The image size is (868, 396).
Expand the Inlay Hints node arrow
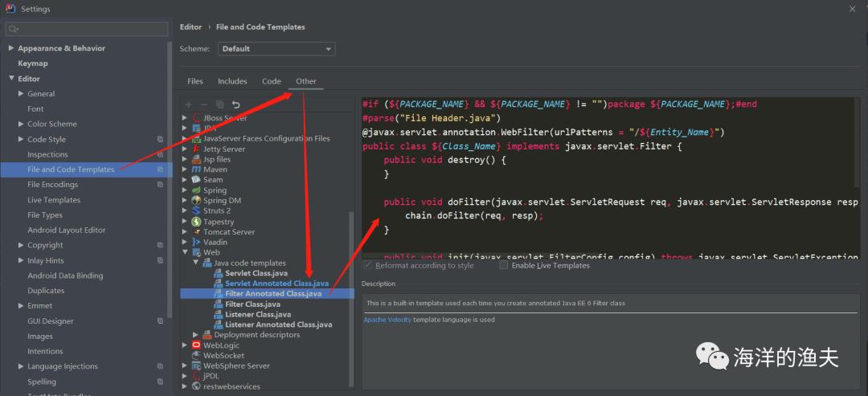pyautogui.click(x=21, y=260)
